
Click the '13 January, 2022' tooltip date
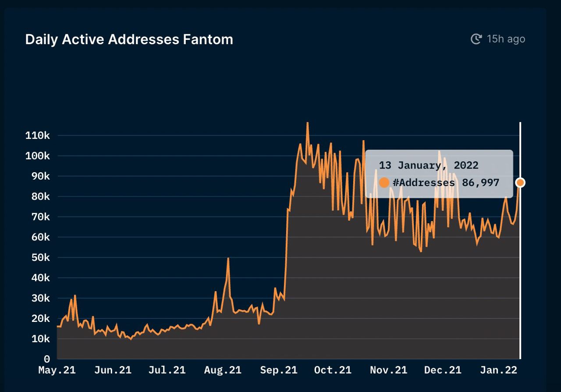click(x=429, y=166)
